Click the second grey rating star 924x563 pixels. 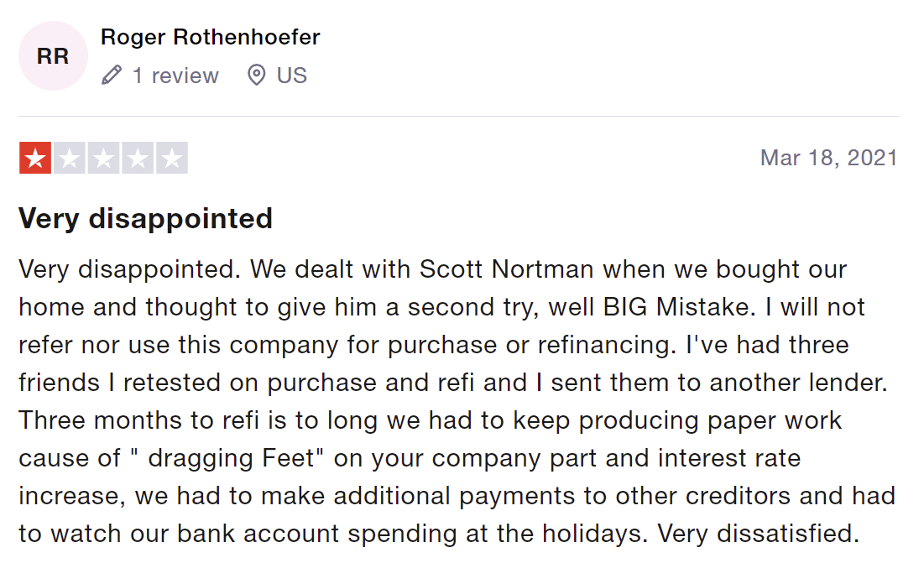[70, 158]
